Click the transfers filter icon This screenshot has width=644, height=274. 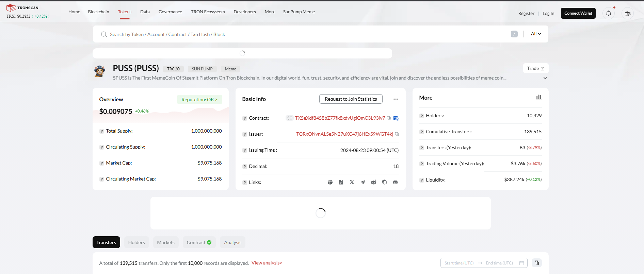537,263
